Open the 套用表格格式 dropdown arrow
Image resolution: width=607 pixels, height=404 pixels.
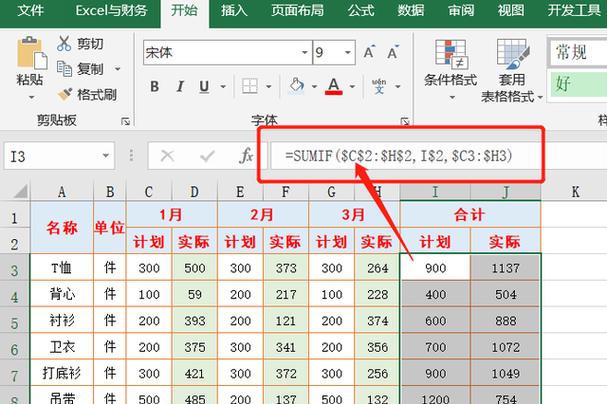click(x=540, y=97)
